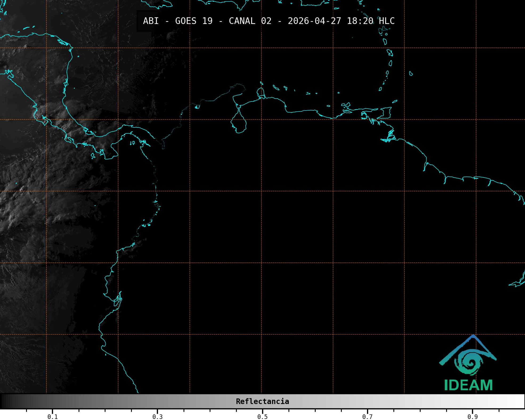The width and height of the screenshot is (525, 420).
Task: Click the small isolated island east of the Antilles chain
Action: click(411, 74)
